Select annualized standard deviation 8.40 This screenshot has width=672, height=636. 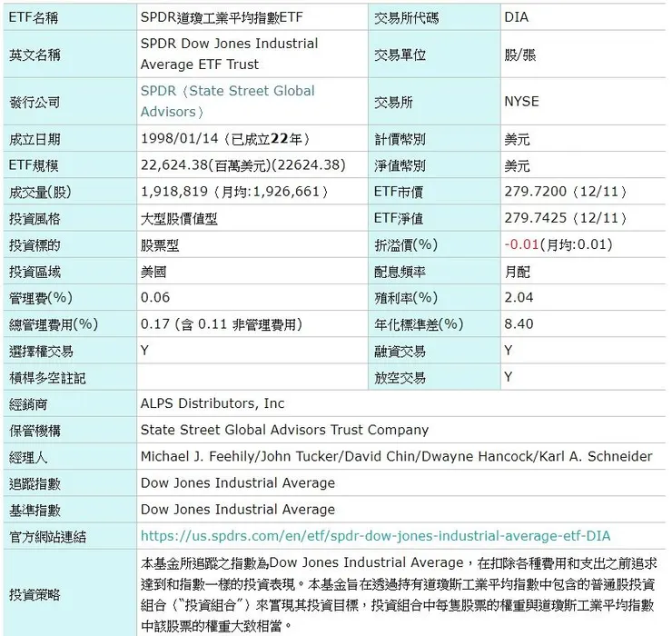pos(519,323)
